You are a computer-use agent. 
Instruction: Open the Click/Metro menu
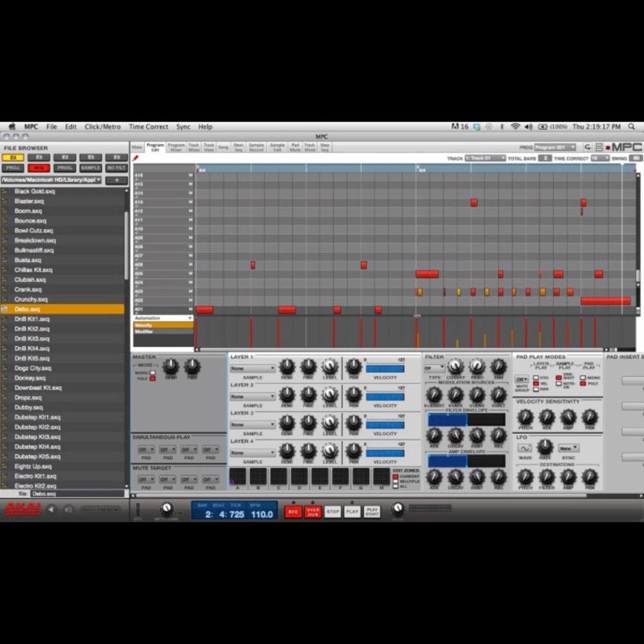102,126
